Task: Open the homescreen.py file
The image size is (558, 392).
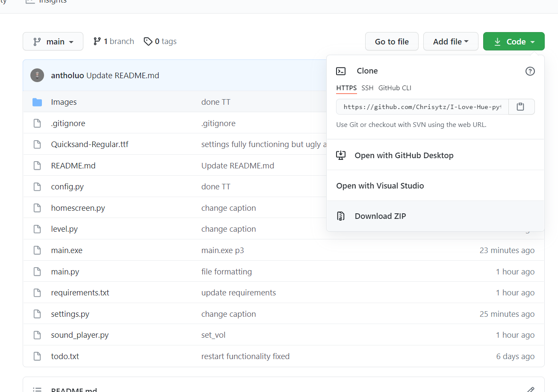Action: pyautogui.click(x=78, y=208)
